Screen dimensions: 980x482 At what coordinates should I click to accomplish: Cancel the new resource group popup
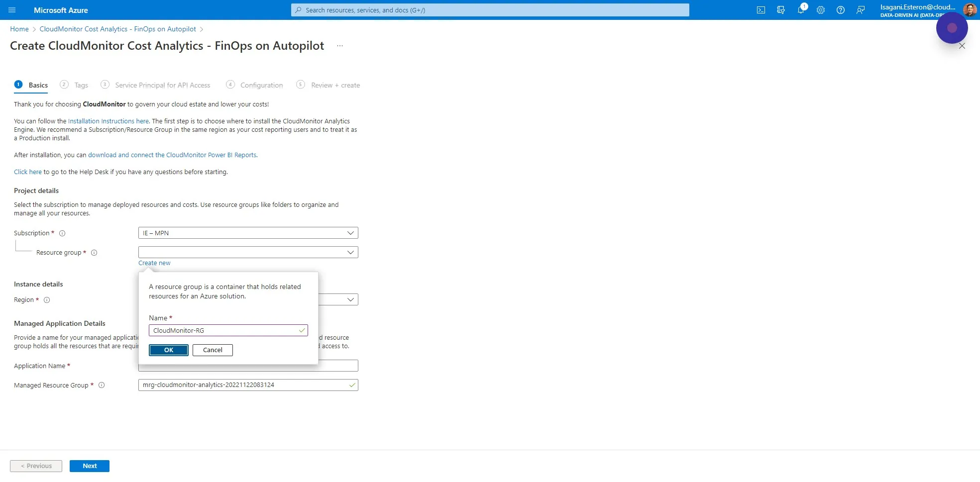click(213, 350)
